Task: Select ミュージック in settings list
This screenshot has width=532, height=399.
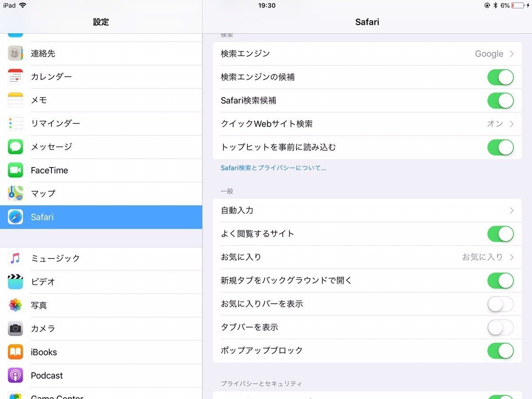Action: tap(101, 258)
